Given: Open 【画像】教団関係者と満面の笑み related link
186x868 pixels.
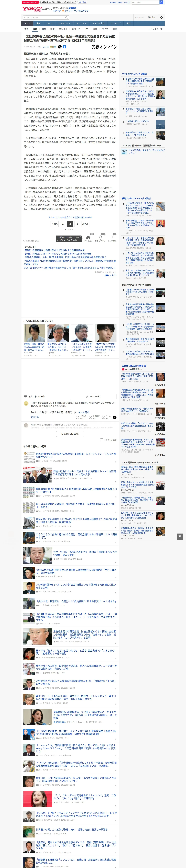Looking at the screenshot, I should (54, 250).
